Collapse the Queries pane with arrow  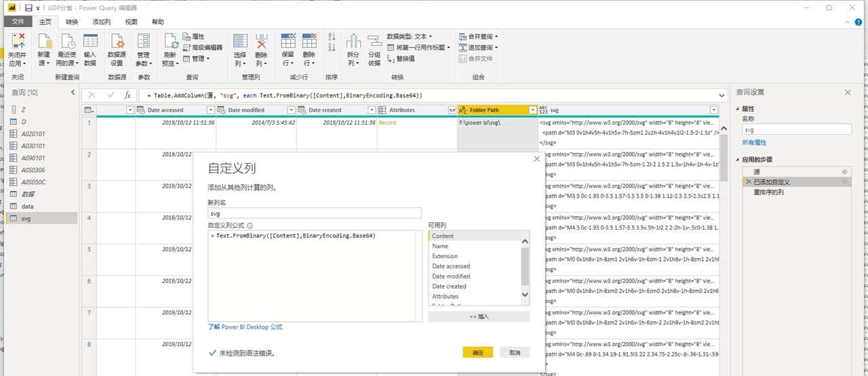click(73, 92)
